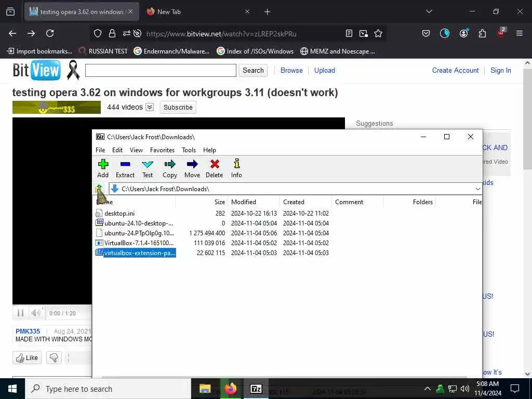Open the Windows Start menu
This screenshot has height=399, width=532.
click(x=12, y=389)
